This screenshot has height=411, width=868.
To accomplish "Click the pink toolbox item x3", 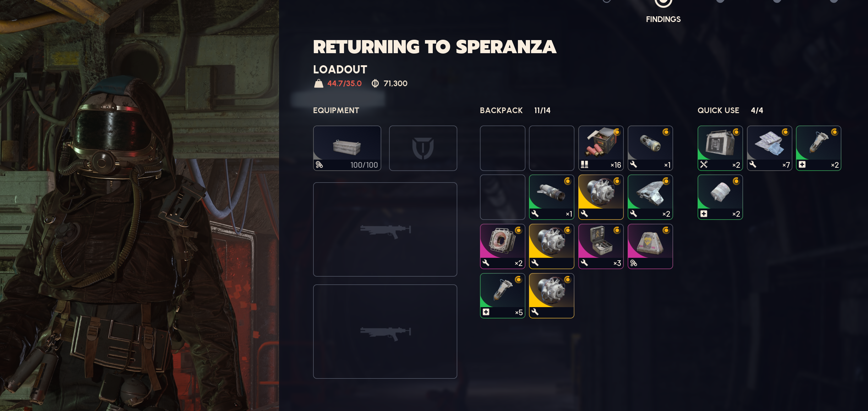I will (x=601, y=246).
